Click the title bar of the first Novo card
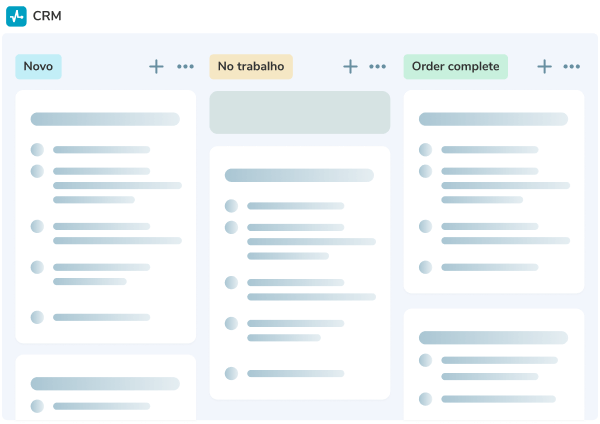 105,119
